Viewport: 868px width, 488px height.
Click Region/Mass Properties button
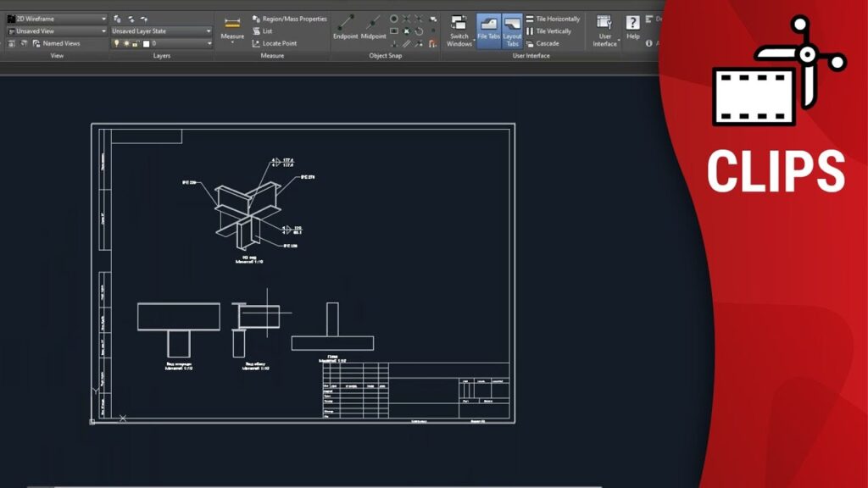[x=288, y=19]
